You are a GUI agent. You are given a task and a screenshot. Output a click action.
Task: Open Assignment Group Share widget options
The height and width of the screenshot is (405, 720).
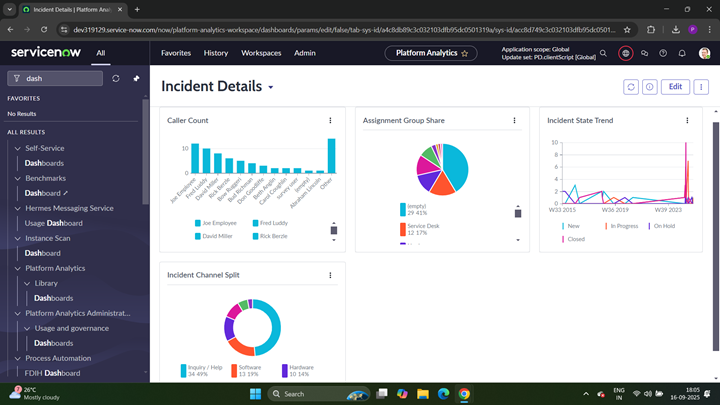coord(514,120)
